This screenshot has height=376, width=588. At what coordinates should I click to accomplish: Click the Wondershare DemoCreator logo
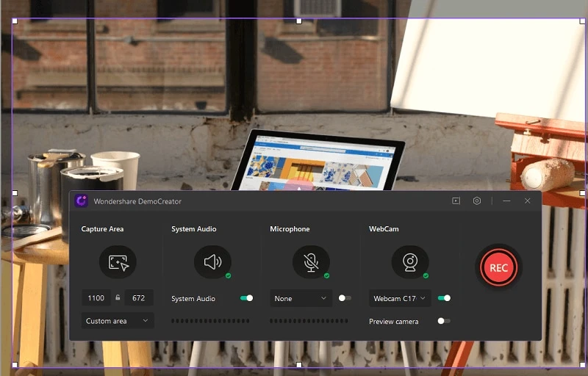pos(81,200)
